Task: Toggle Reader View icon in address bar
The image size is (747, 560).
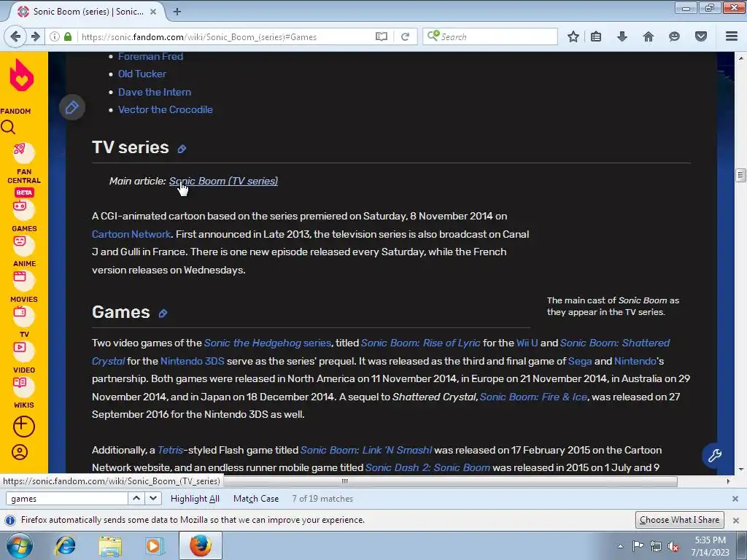Action: [x=381, y=36]
